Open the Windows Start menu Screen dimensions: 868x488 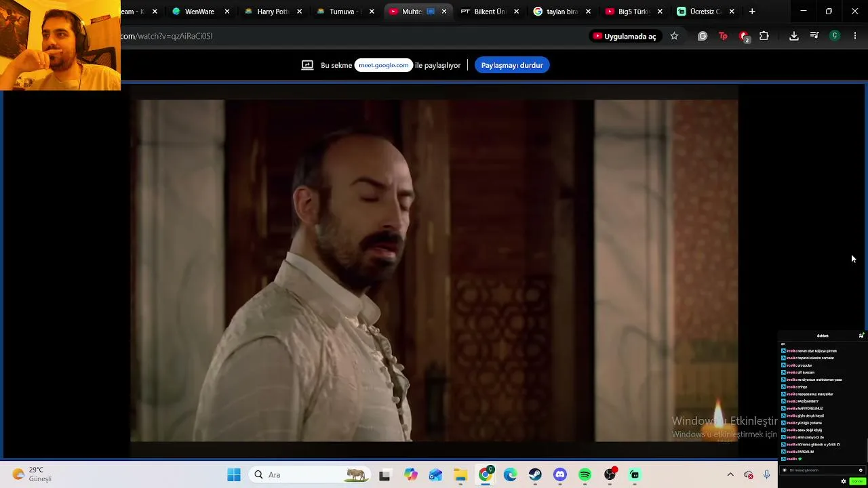(234, 475)
